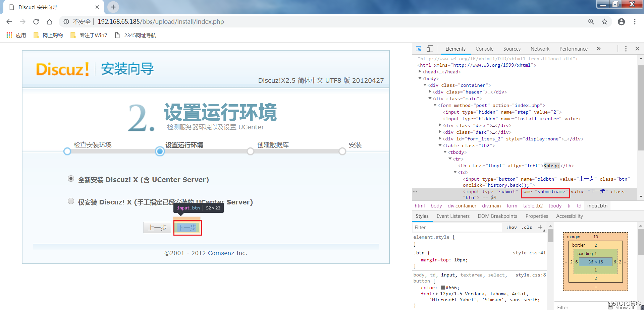Click the browser back arrow

click(9, 22)
